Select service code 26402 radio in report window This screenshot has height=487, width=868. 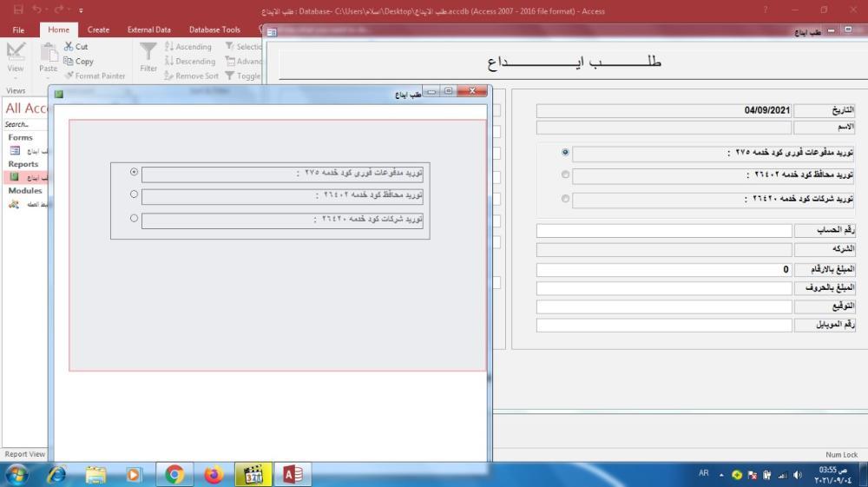pos(134,194)
